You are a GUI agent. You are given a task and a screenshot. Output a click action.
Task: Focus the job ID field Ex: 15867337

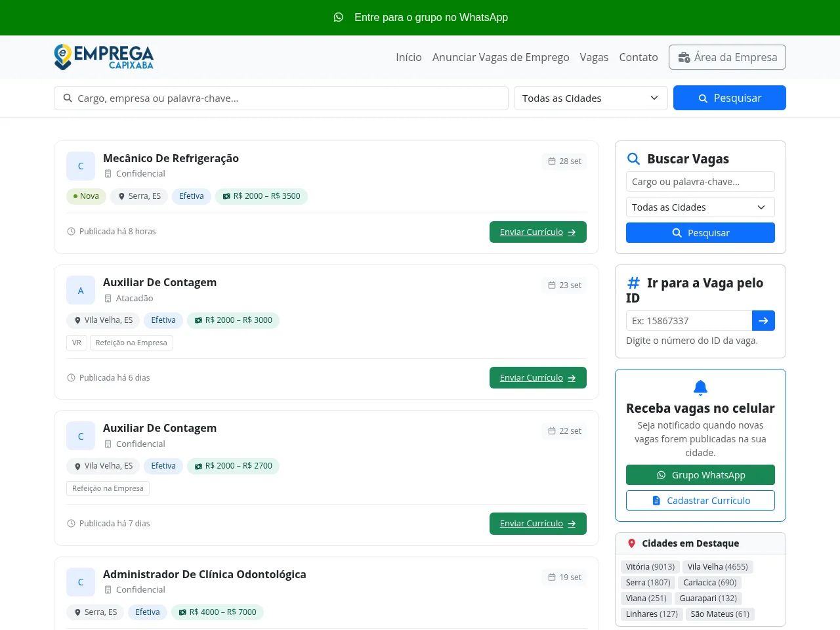coord(689,320)
